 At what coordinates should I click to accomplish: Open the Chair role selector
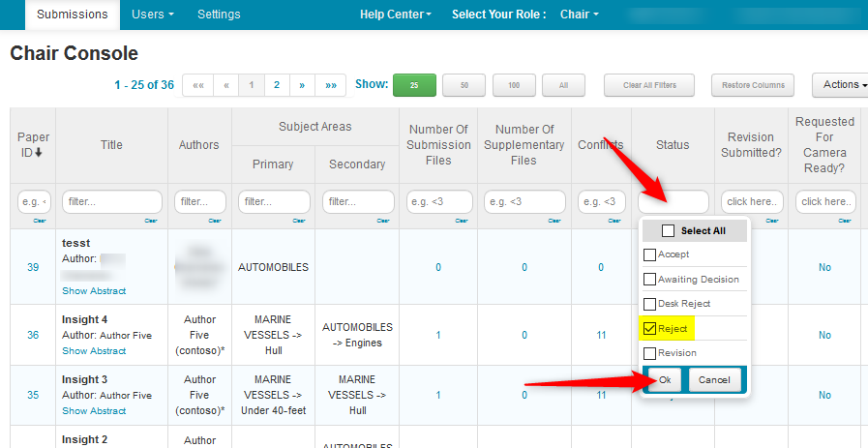click(x=579, y=15)
